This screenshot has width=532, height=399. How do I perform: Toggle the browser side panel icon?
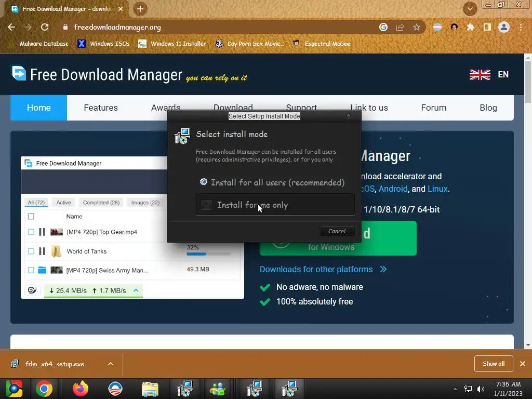[x=487, y=27]
